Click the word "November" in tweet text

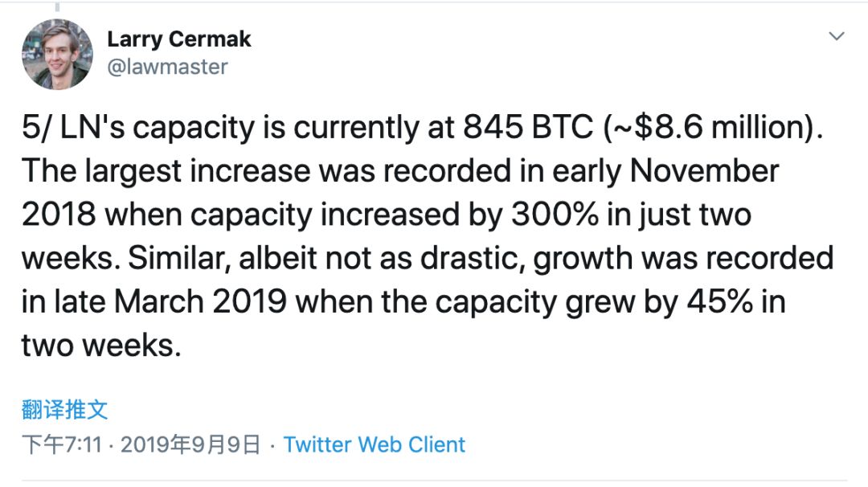pos(705,170)
